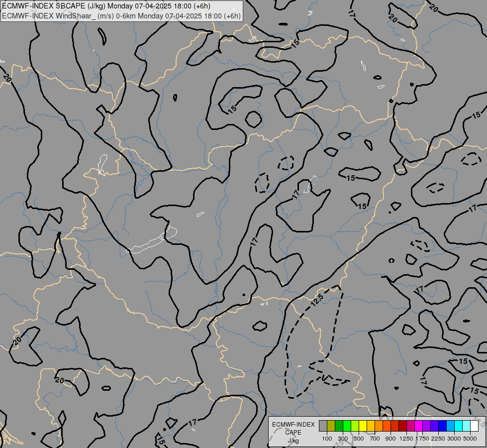Click 'ECMWF-INDEX' text in the legend box

tap(293, 425)
